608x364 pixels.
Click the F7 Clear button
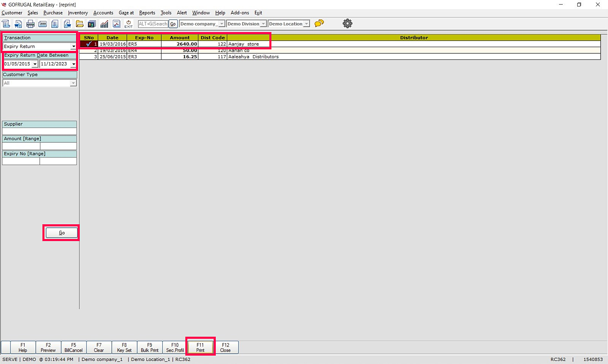[99, 348]
